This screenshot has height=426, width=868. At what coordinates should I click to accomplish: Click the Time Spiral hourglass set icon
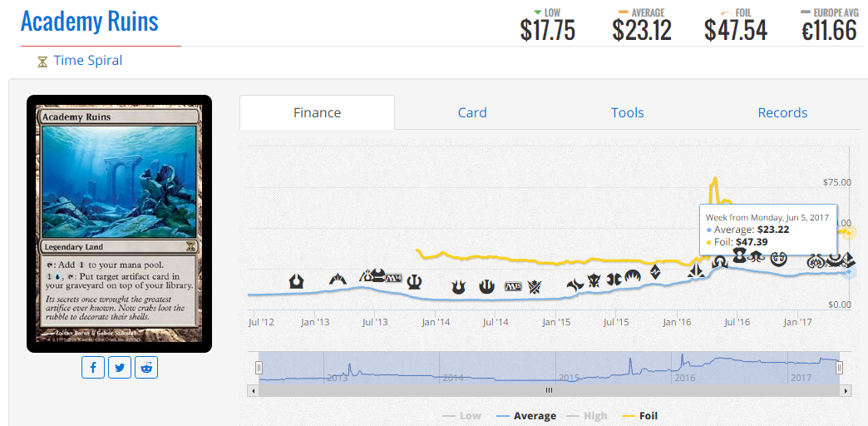click(x=42, y=61)
